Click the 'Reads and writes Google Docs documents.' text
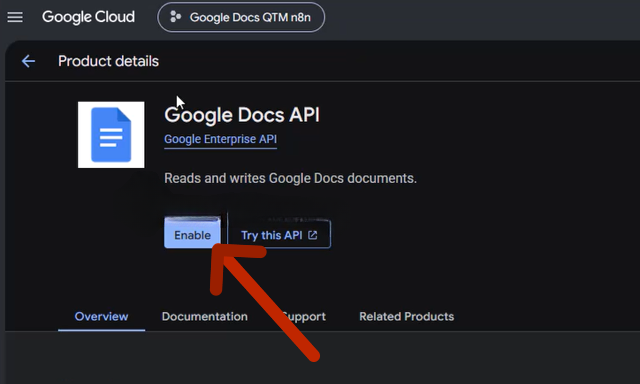Screen dimensions: 640x384 point(290,178)
